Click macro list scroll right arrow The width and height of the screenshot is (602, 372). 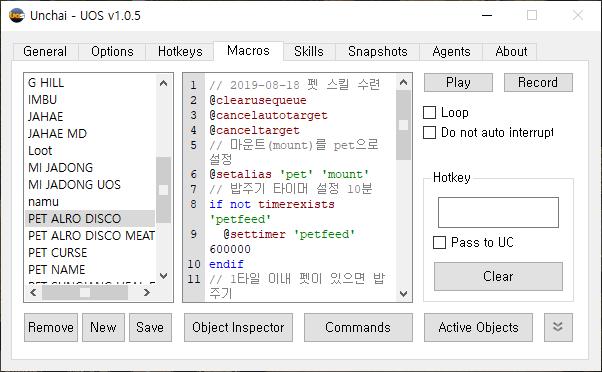point(146,293)
